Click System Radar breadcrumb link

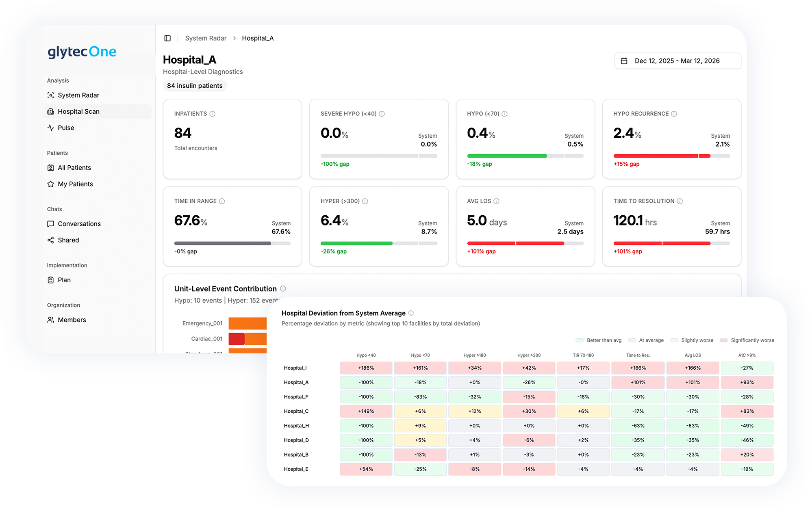pyautogui.click(x=206, y=38)
